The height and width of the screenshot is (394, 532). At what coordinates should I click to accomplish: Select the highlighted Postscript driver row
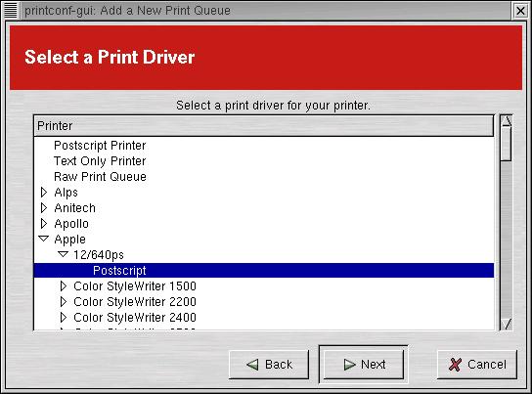coord(264,270)
